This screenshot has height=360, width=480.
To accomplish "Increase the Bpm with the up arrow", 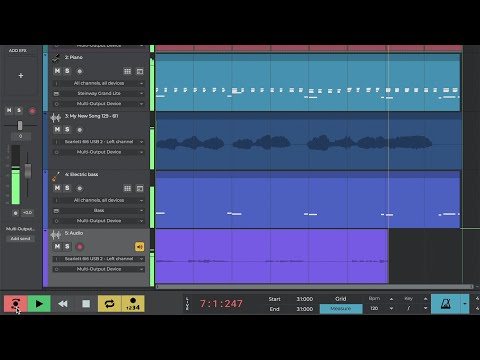I will (x=391, y=299).
